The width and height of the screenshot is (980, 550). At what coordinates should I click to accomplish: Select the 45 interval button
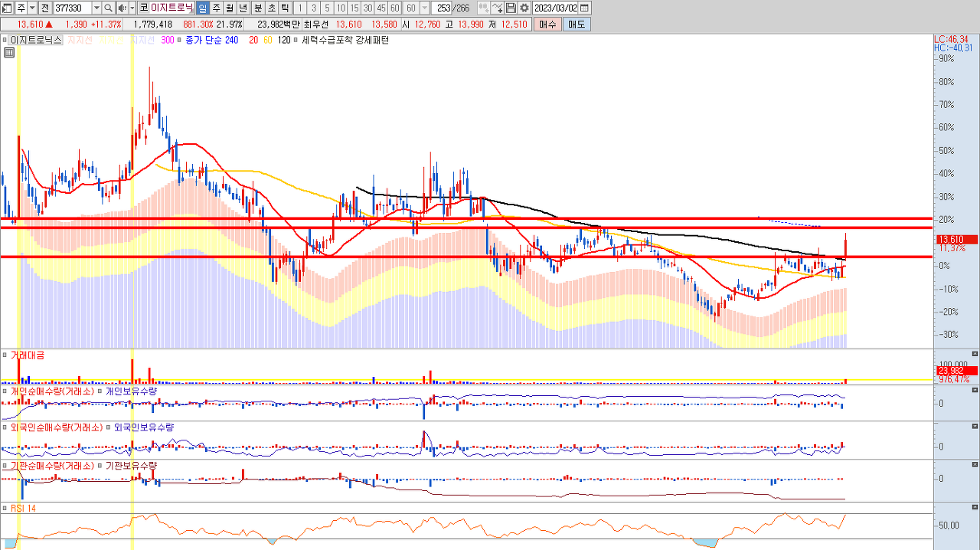(381, 8)
